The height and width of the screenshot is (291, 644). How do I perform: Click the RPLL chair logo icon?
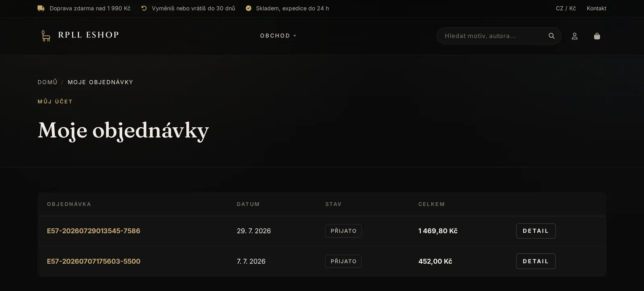click(x=46, y=35)
